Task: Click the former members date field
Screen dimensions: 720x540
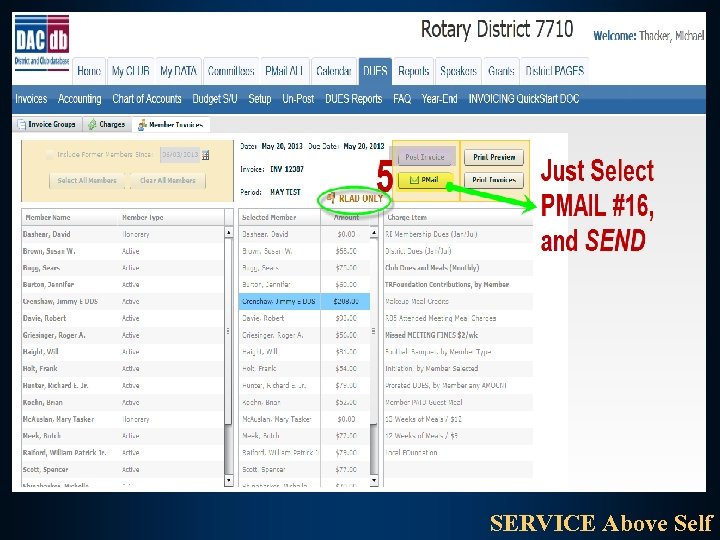Action: pos(180,155)
